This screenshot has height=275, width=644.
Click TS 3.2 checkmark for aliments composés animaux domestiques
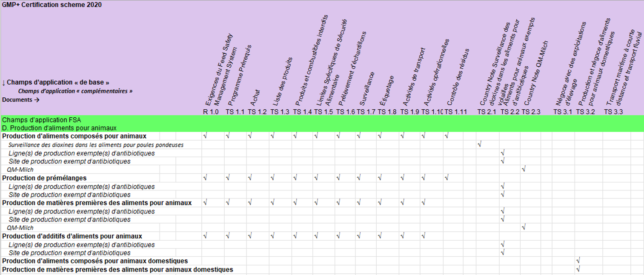click(x=578, y=261)
